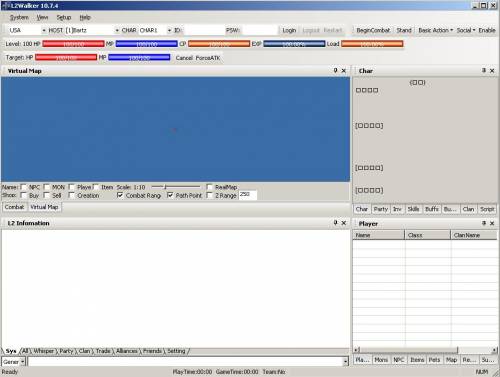This screenshot has width=500, height=377.
Task: Open the Basic Action dropdown
Action: (436, 30)
